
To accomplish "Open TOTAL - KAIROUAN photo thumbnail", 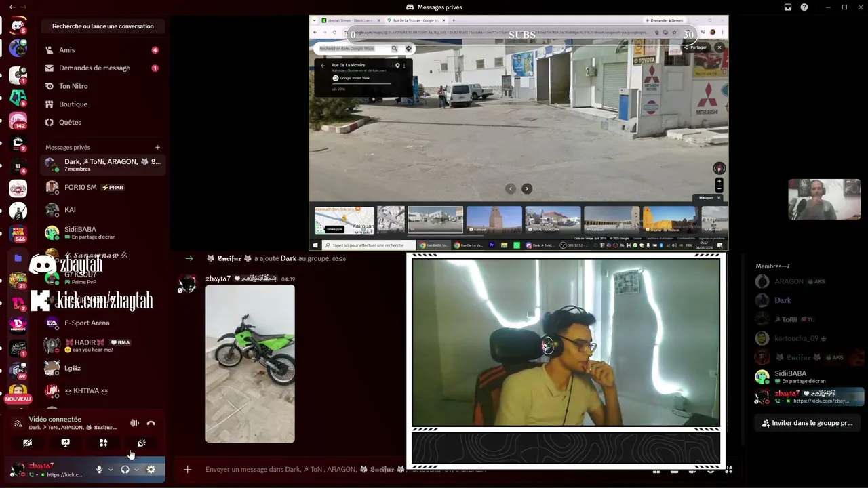I will click(x=553, y=220).
